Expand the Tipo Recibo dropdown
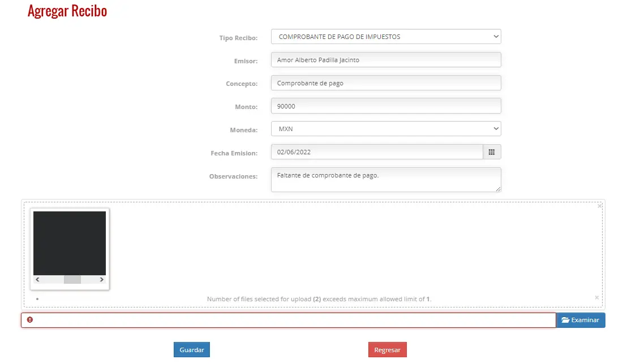The image size is (636, 364). pyautogui.click(x=386, y=37)
